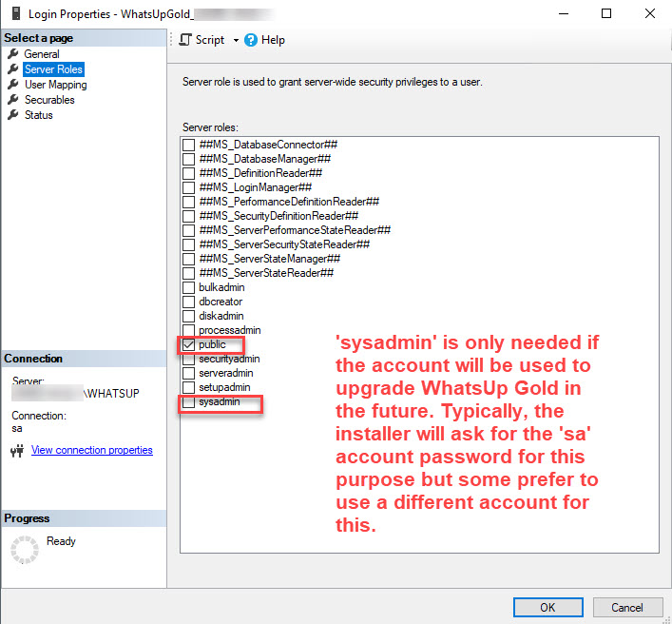Click the connection plug icon

coord(17,451)
